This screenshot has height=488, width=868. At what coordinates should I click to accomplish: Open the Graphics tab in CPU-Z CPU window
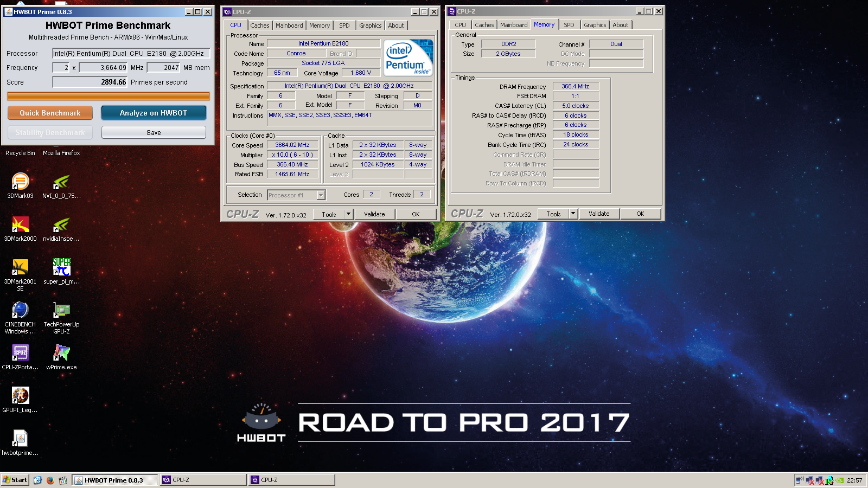pos(371,25)
